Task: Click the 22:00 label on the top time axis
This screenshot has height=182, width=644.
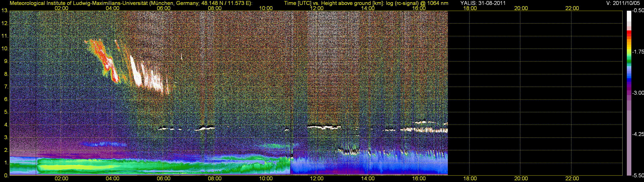Action: 572,8
